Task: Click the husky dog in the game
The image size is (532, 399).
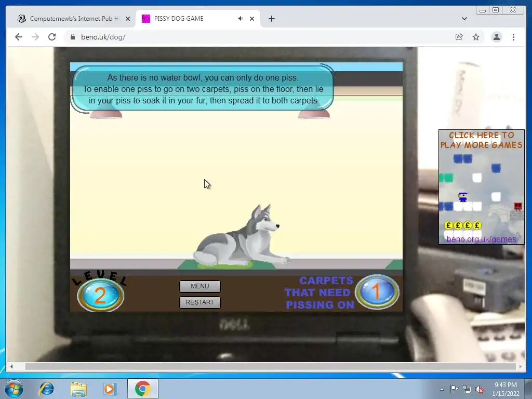Action: point(242,236)
